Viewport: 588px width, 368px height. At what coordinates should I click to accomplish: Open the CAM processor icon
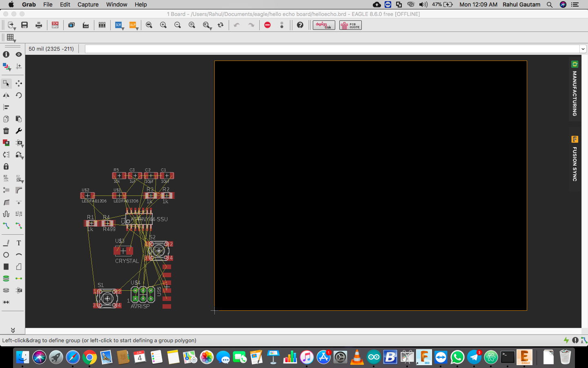coord(86,25)
